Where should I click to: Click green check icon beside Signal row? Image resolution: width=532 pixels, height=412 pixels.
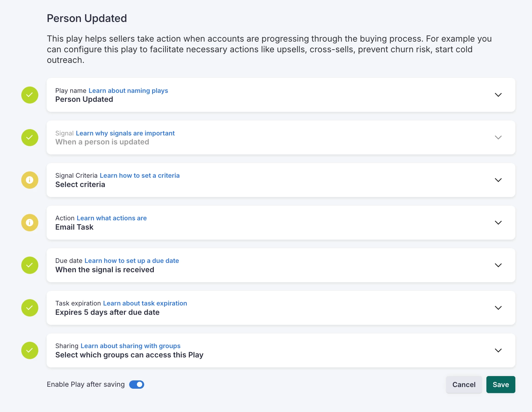[x=30, y=137]
